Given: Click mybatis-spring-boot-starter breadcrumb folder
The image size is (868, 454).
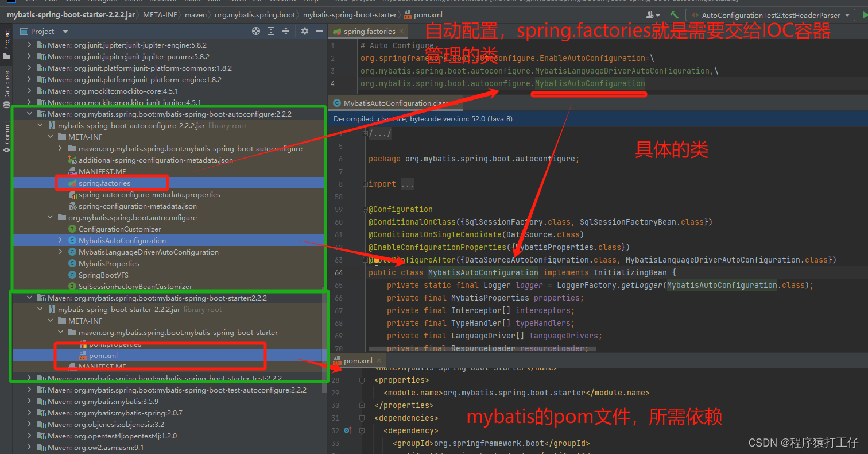Looking at the screenshot, I should click(x=350, y=15).
